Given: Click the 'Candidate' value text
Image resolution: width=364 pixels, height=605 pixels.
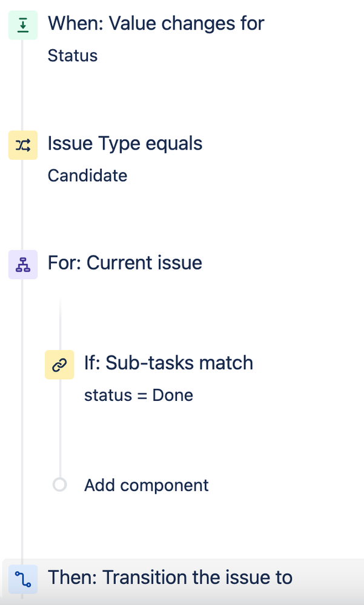Looking at the screenshot, I should tap(87, 176).
